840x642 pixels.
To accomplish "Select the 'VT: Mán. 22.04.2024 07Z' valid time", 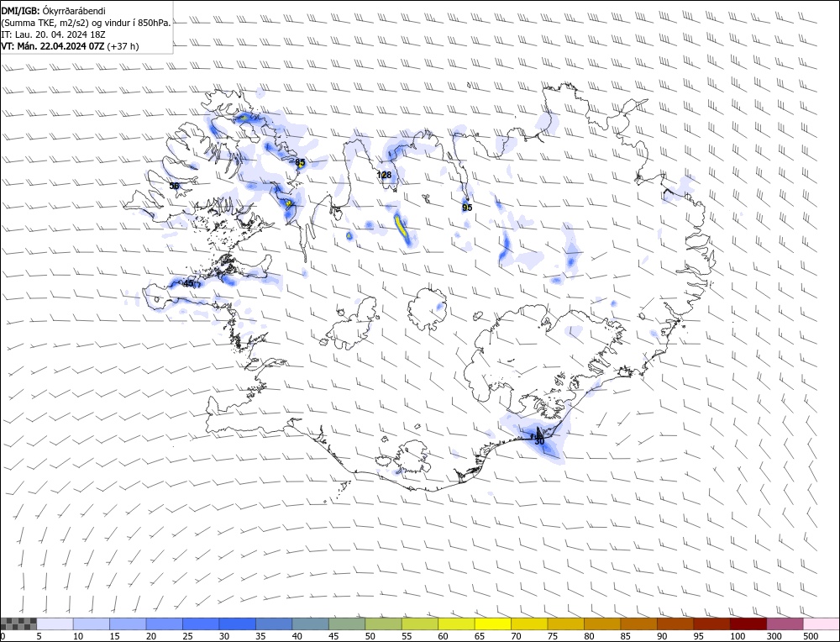I will pos(52,46).
